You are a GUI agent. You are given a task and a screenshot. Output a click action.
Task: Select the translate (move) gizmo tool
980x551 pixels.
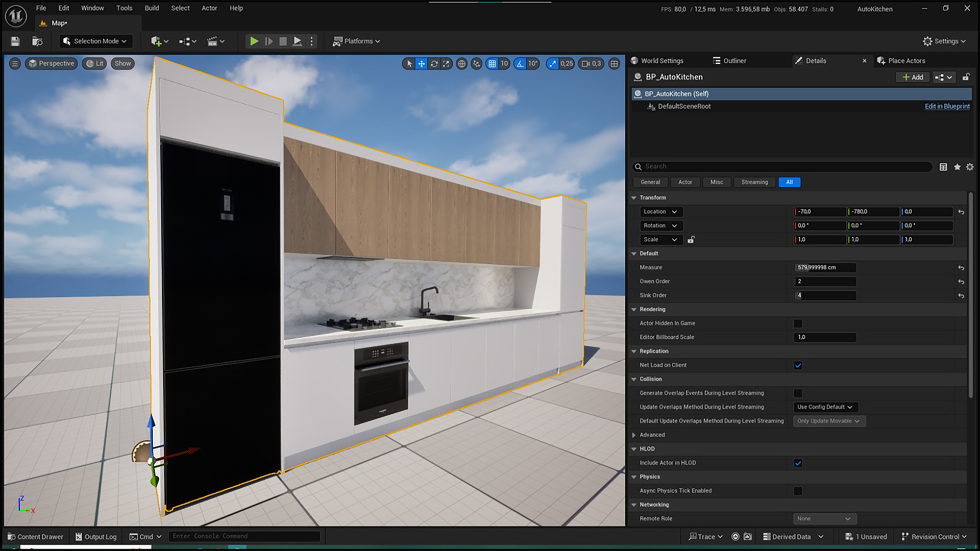422,64
